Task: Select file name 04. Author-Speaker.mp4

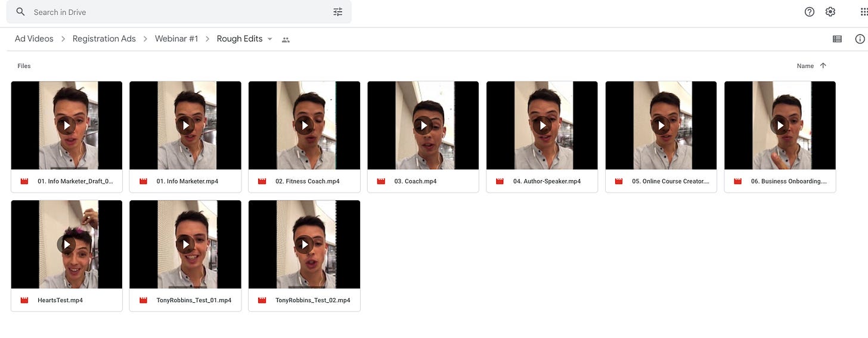Action: tap(547, 181)
